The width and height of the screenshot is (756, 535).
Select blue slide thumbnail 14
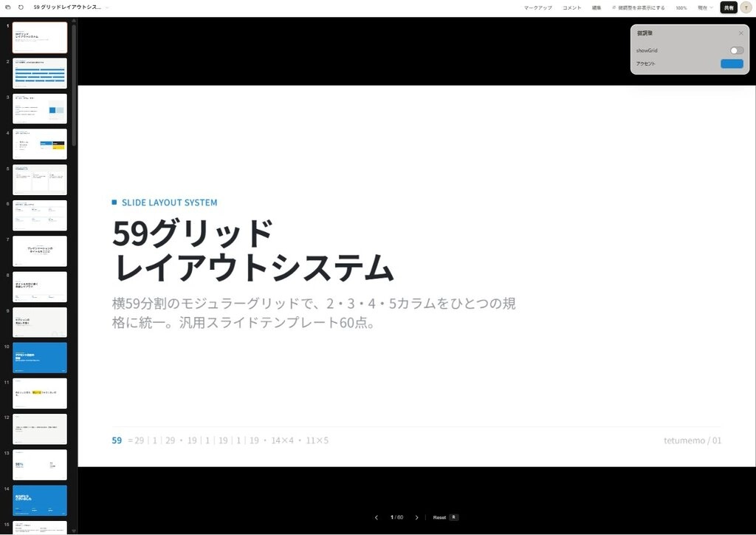click(40, 500)
